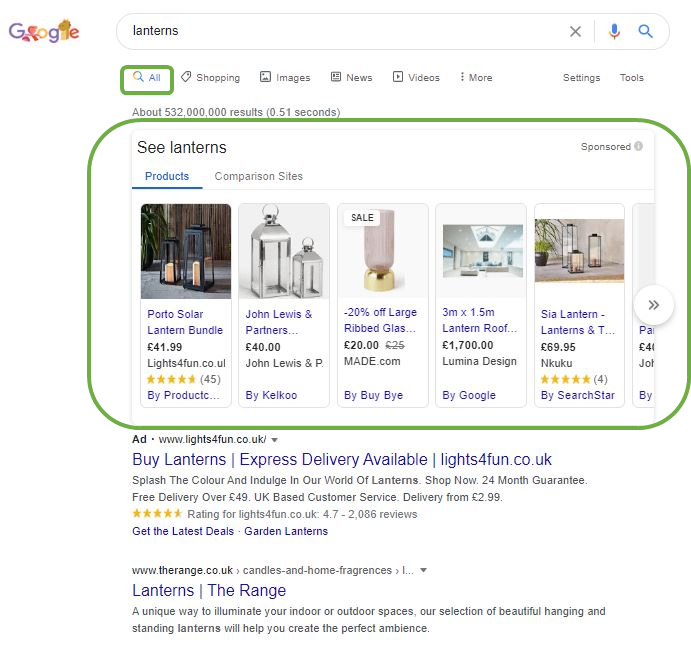Expand the More search options menu
The height and width of the screenshot is (650, 691).
click(476, 78)
